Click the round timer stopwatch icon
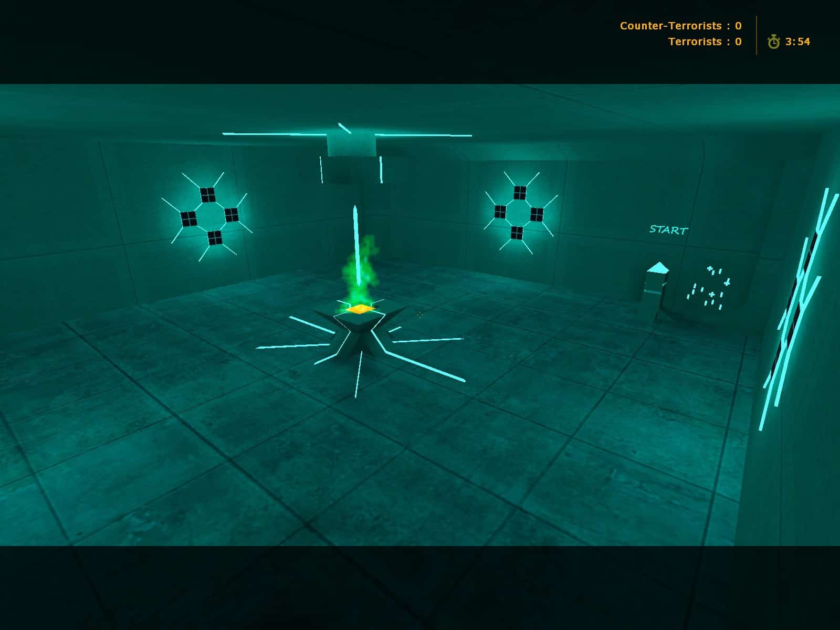 click(773, 42)
